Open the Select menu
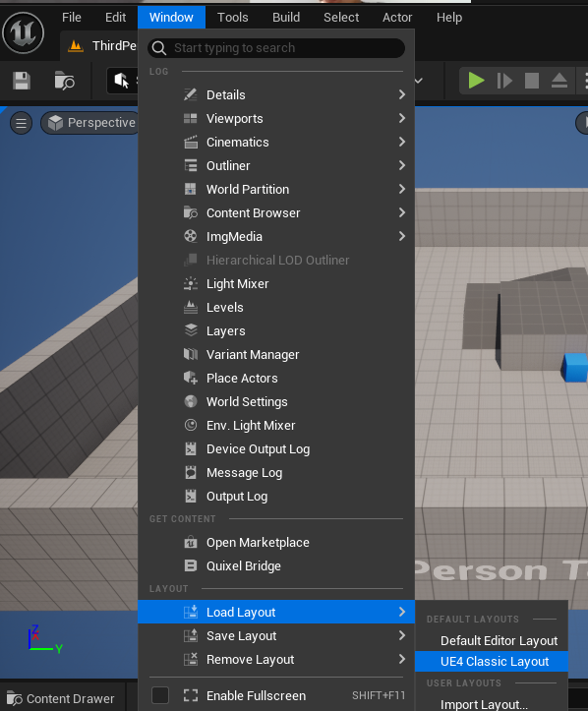 click(x=341, y=18)
